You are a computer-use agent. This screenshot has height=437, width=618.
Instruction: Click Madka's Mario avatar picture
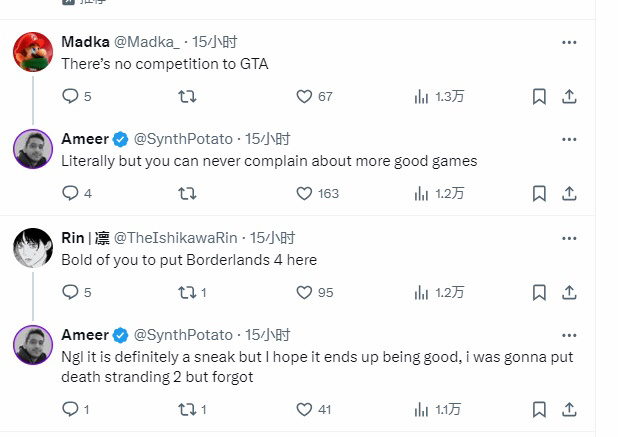33,52
